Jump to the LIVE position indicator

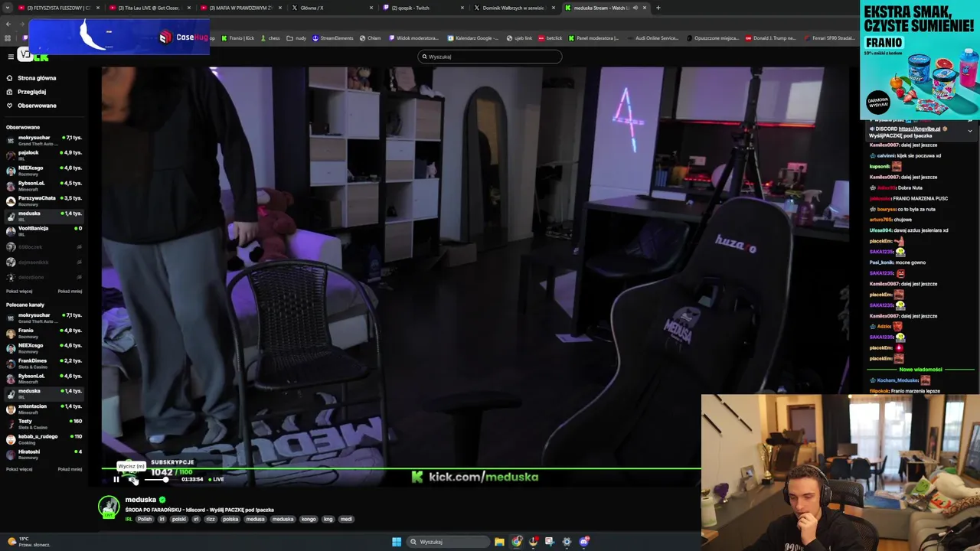coord(216,480)
